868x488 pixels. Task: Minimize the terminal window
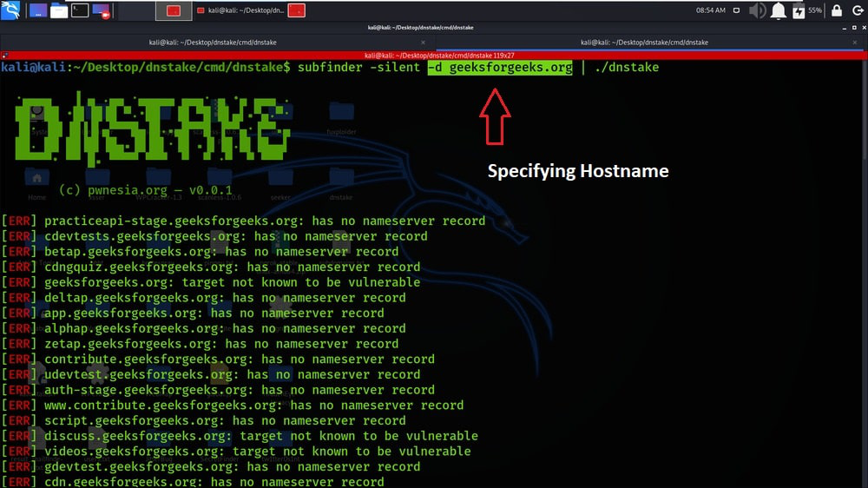click(x=845, y=28)
